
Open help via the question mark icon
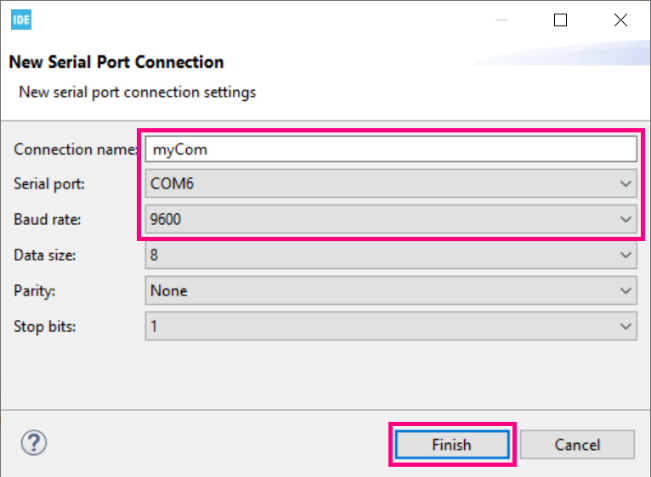34,443
